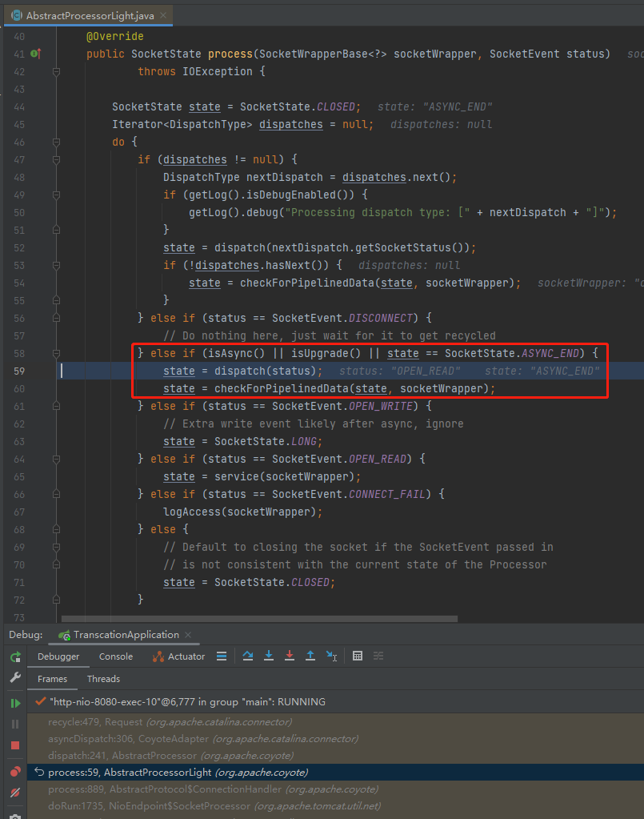Collapse fold marker at line 58
Viewport: 644px width, 819px height.
(x=56, y=354)
